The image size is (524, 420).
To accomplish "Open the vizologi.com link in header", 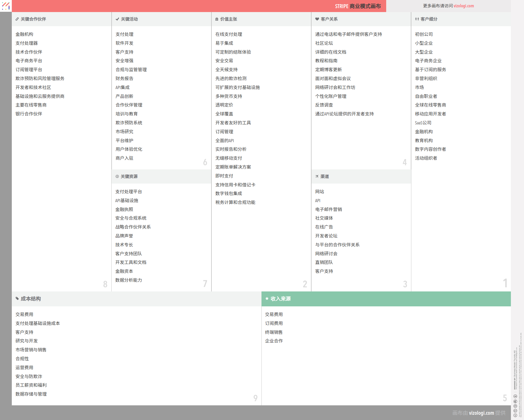I will tap(463, 6).
